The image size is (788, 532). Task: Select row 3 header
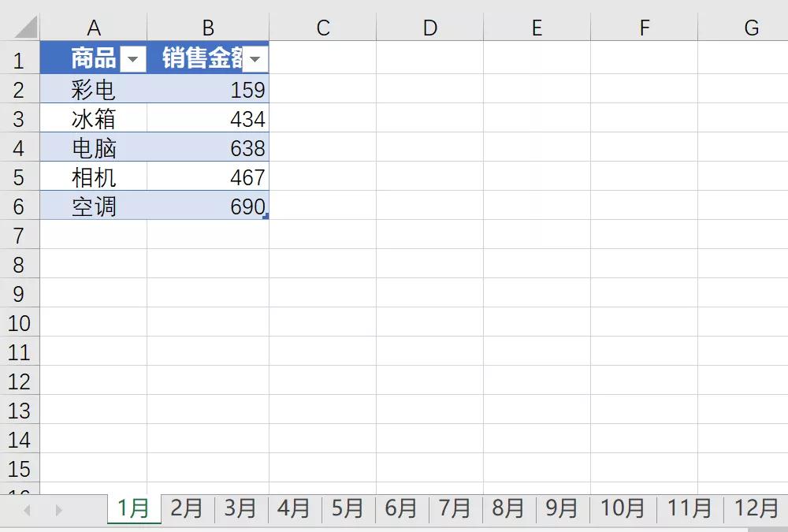click(19, 119)
